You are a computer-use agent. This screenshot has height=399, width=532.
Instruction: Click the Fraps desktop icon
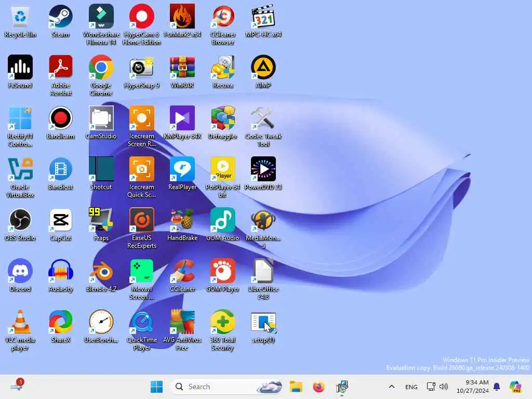click(x=101, y=225)
